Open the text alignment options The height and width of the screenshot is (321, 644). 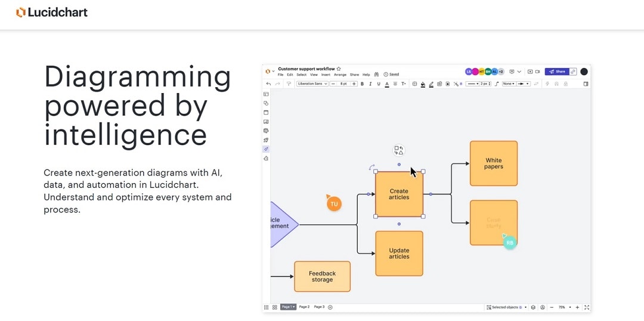click(395, 84)
